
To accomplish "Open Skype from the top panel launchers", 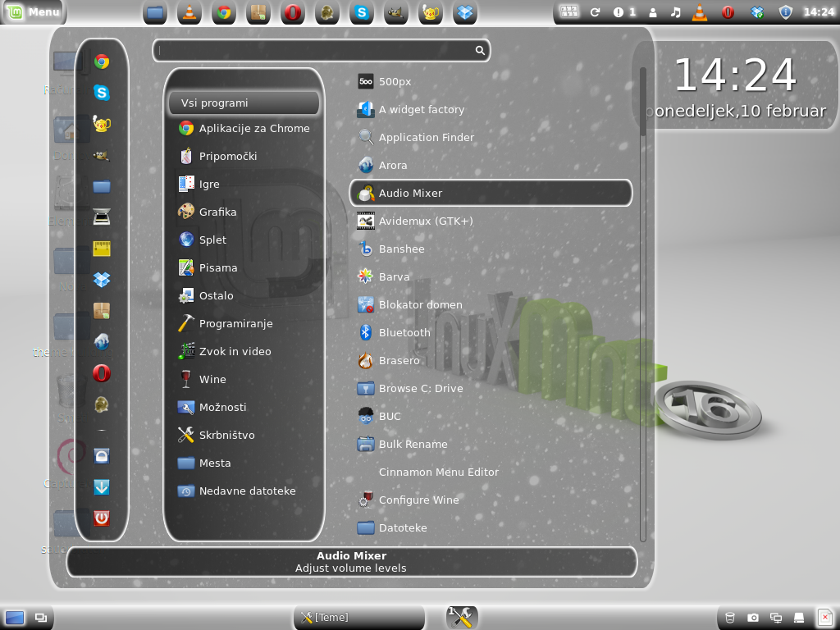I will [362, 12].
